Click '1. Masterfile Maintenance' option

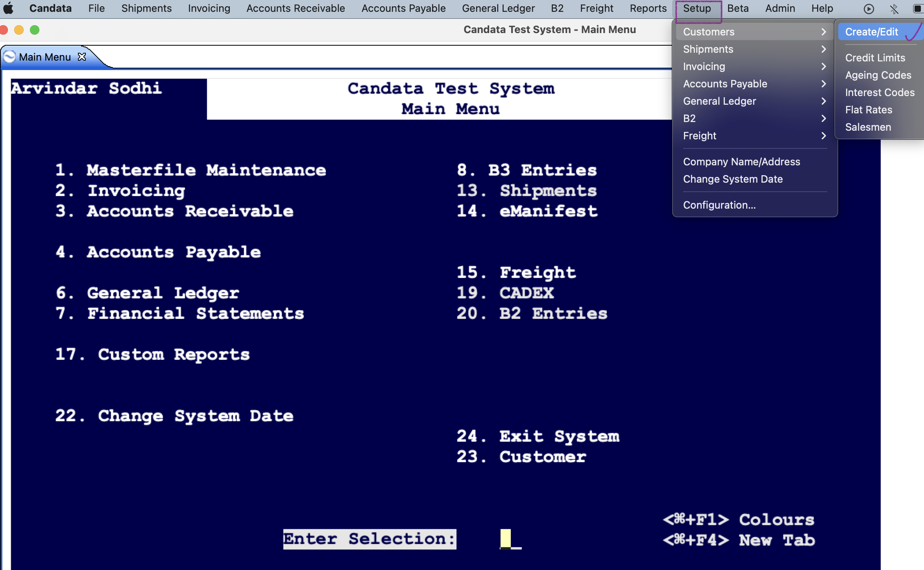[191, 170]
